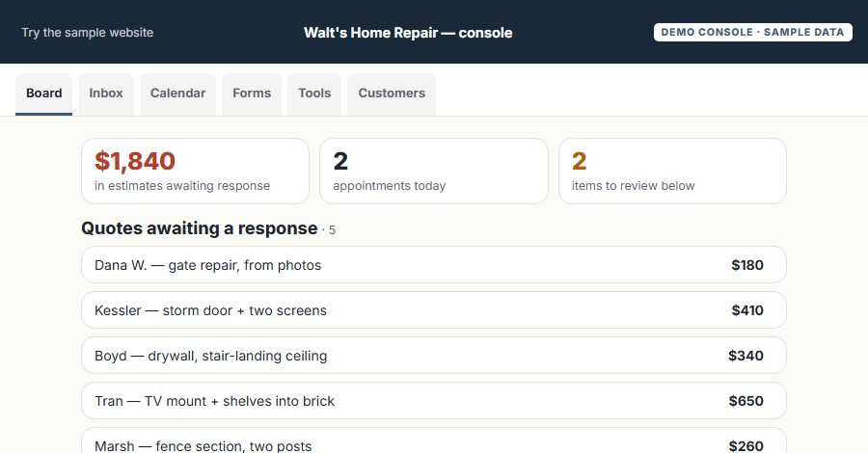The height and width of the screenshot is (453, 868).
Task: Click Walt's Home Repair console title
Action: [x=408, y=33]
